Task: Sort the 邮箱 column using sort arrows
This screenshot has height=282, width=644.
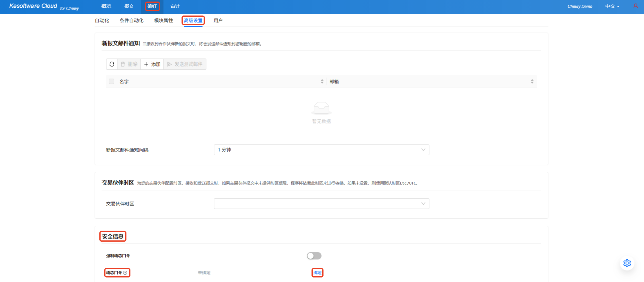Action: [532, 81]
